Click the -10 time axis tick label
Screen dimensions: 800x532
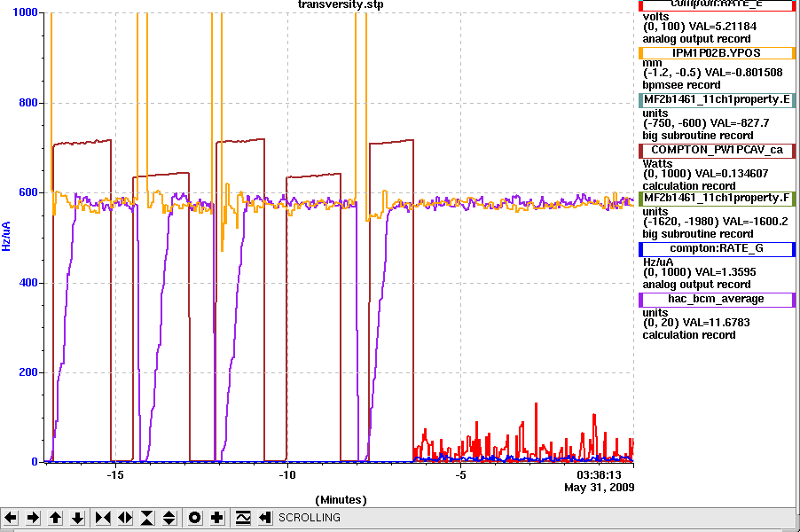point(287,475)
